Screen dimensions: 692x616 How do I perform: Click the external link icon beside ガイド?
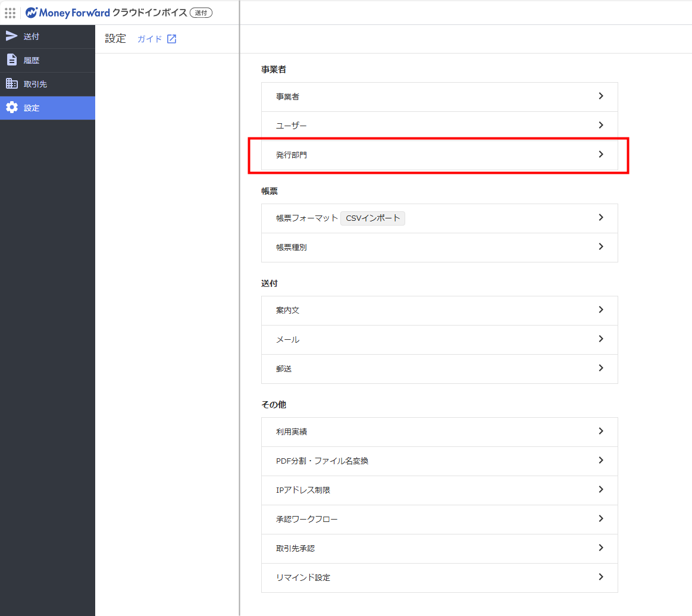click(x=171, y=39)
